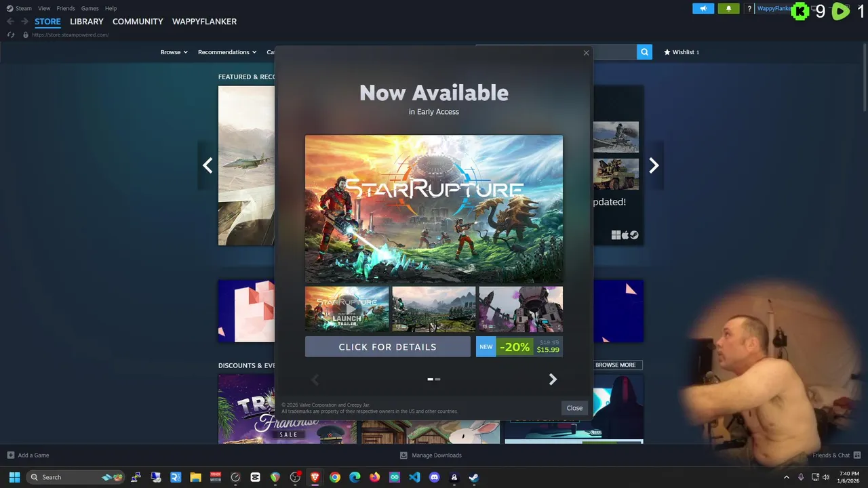Open the View menu
Screen dimensions: 868x488
coord(44,8)
